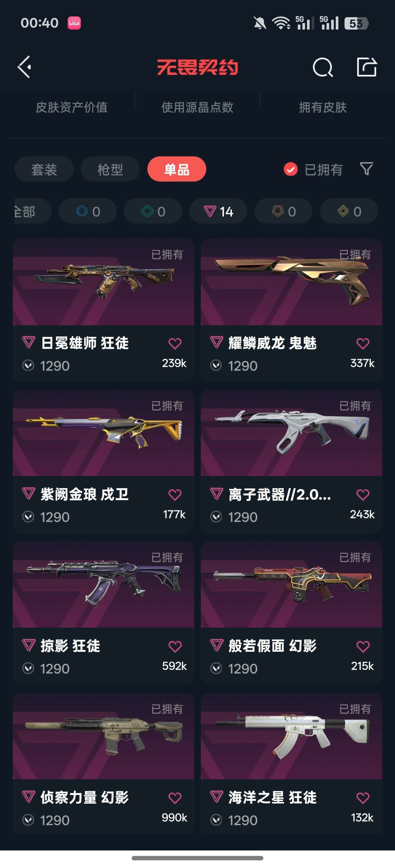395x868 pixels.
Task: Switch to the 枪型 filter pill
Action: click(x=110, y=169)
